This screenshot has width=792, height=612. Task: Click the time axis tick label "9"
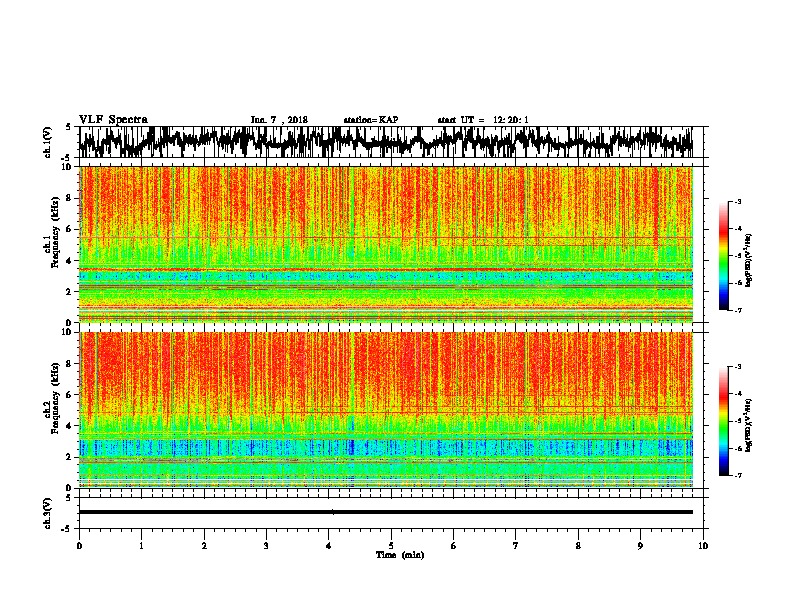click(x=640, y=546)
